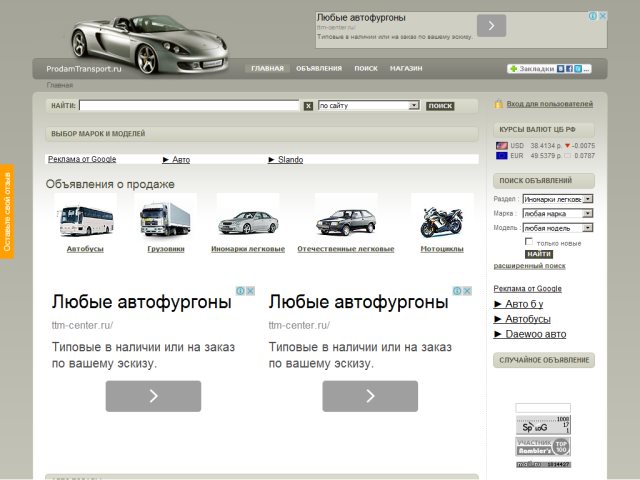This screenshot has height=480, width=640.
Task: Open Вход для пользователей link
Action: 549,104
